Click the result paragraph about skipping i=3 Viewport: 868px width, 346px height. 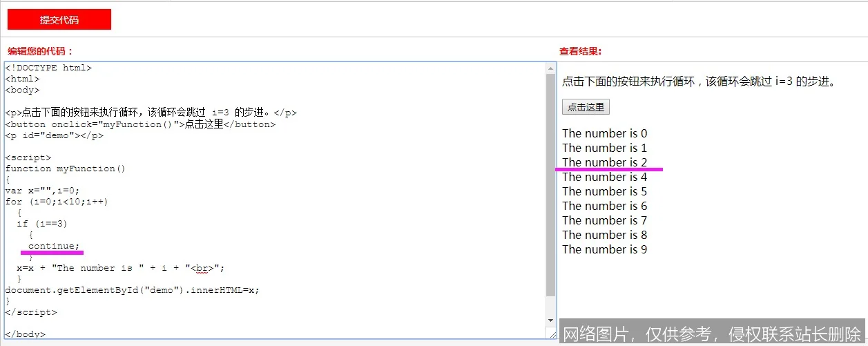[700, 81]
